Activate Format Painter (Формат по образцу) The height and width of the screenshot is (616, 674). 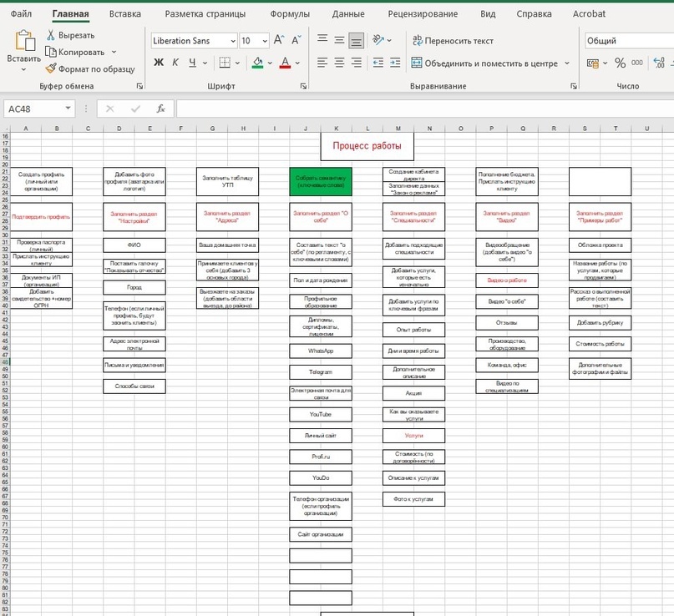click(x=90, y=68)
